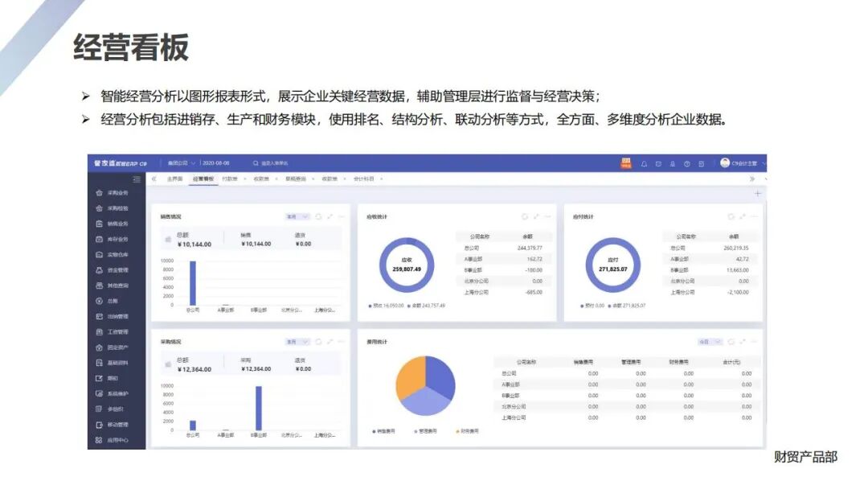The image size is (868, 489).
Task: Expand the 应付统计 card to fullscreen
Action: click(x=743, y=216)
